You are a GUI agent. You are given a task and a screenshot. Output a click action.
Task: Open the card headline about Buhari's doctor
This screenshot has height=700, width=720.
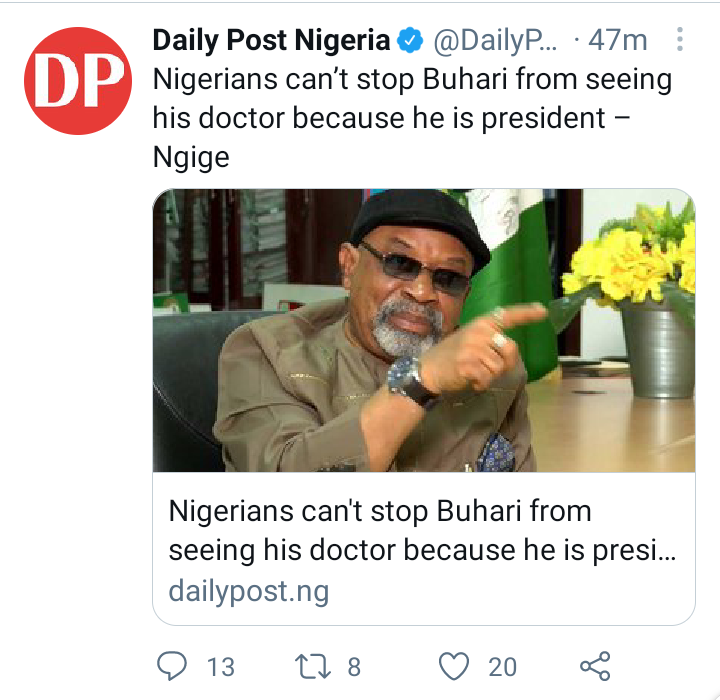(x=422, y=531)
